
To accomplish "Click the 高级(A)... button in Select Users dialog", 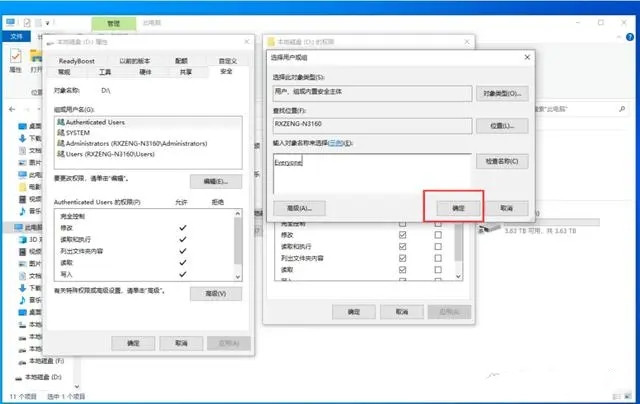I will click(x=299, y=208).
